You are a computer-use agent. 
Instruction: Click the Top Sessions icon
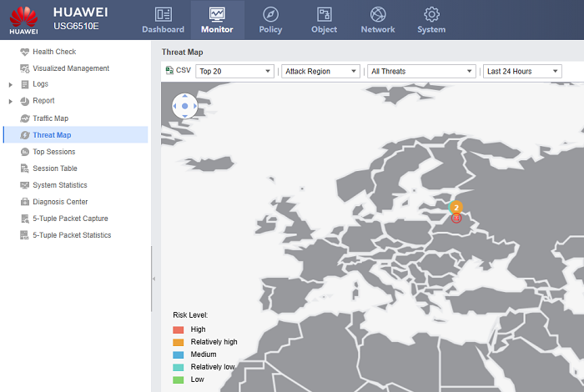tap(25, 152)
